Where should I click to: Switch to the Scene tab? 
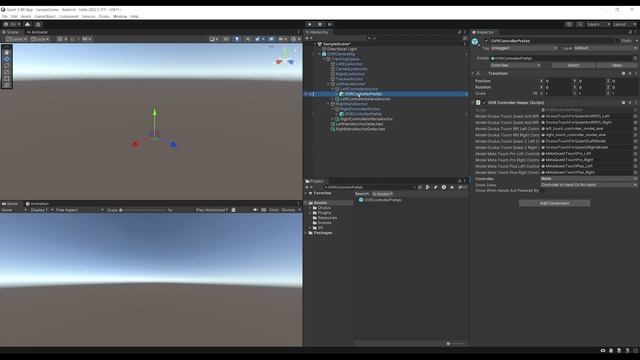(11, 32)
